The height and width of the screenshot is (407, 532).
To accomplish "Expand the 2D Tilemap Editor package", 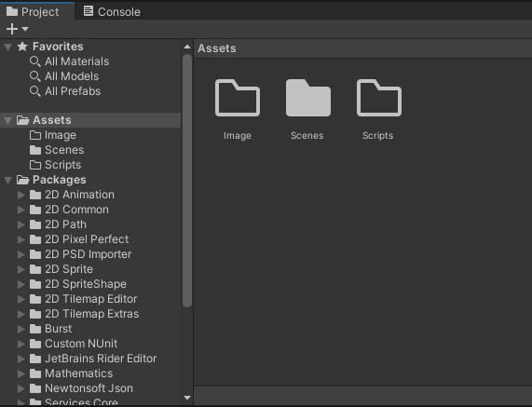I will click(21, 299).
